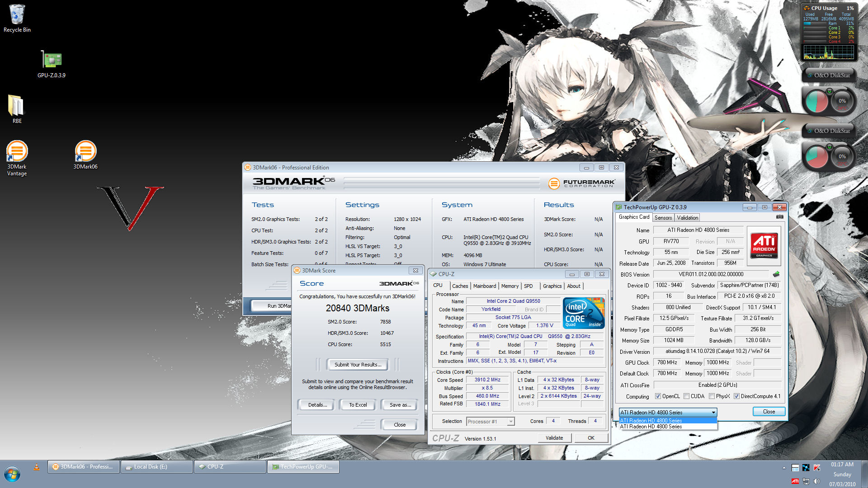Click the GPU Name field in GPU-Z
The width and height of the screenshot is (868, 488).
point(698,230)
